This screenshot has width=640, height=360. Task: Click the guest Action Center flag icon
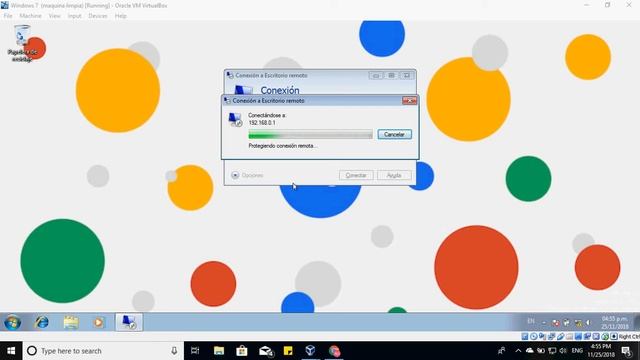pos(556,323)
